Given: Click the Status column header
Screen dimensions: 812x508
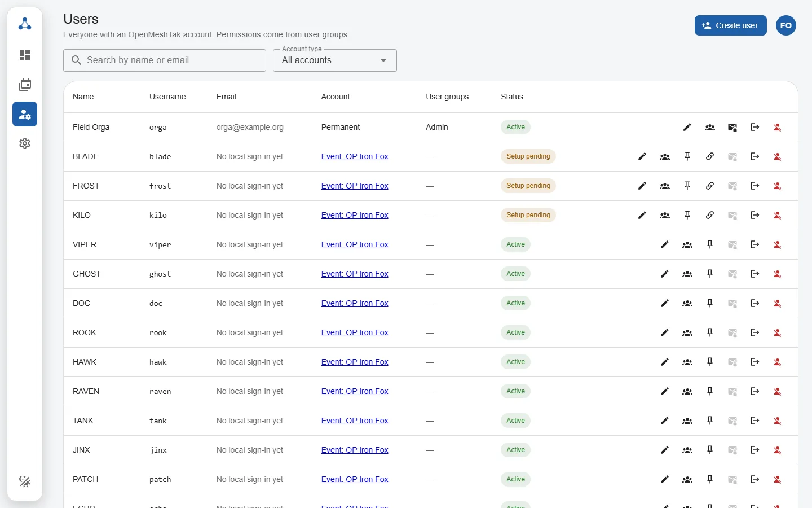Looking at the screenshot, I should pyautogui.click(x=512, y=97).
